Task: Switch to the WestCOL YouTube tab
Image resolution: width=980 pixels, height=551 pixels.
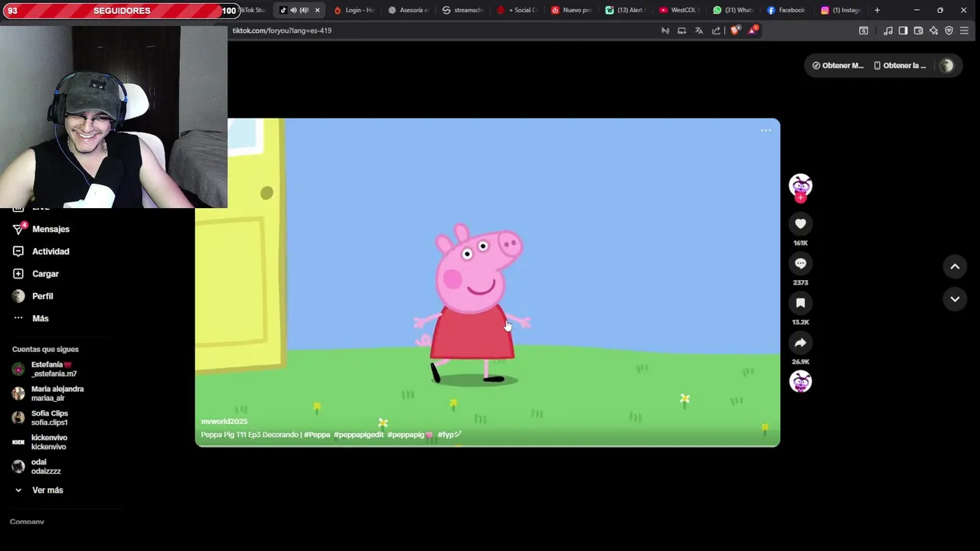Action: [x=681, y=10]
